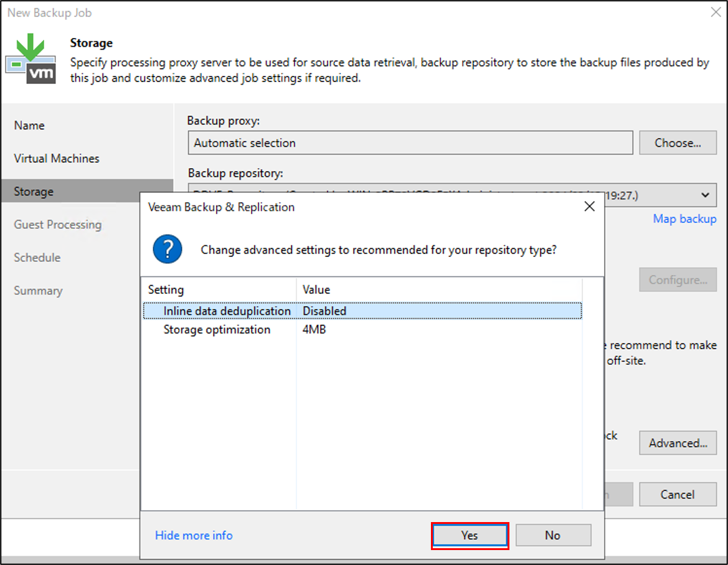
Task: Go to the Virtual Machines step
Action: pyautogui.click(x=57, y=158)
